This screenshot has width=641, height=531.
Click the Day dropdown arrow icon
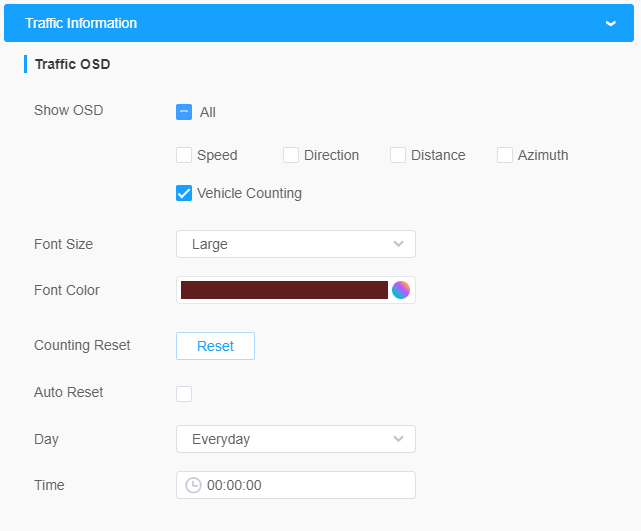(x=398, y=439)
